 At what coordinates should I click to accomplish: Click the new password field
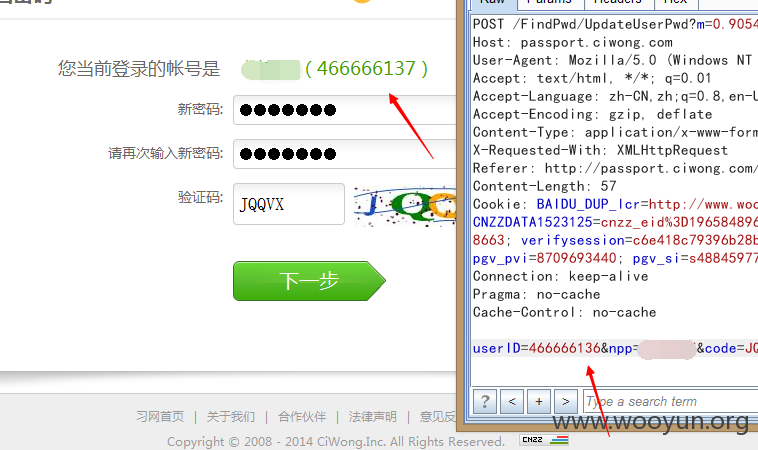coord(345,110)
